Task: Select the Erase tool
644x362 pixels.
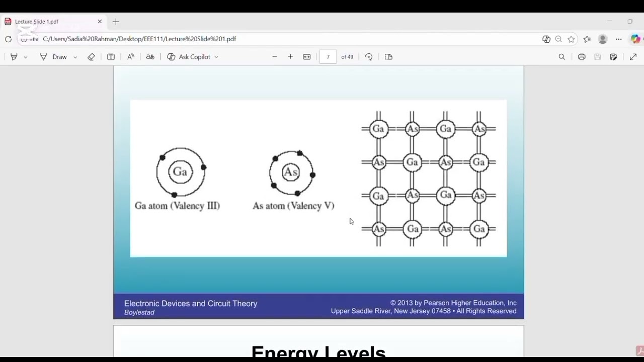Action: 91,57
